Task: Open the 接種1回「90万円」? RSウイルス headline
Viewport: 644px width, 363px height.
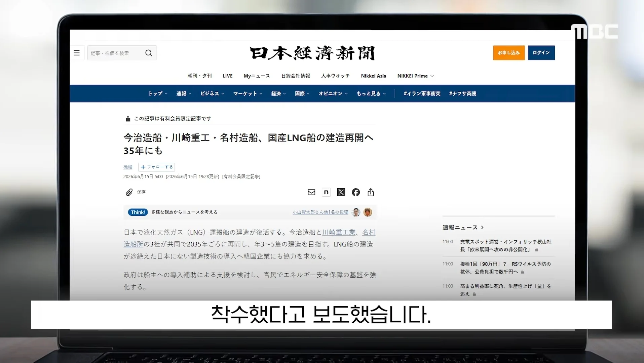Action: coord(505,268)
